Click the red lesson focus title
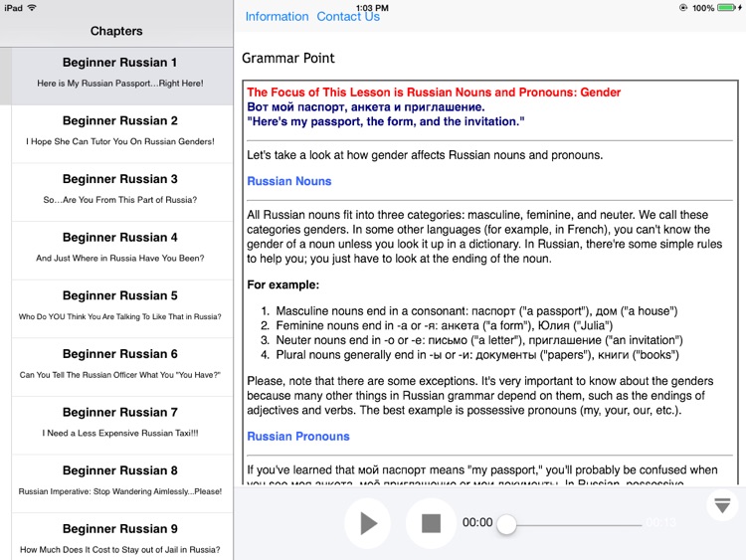 [434, 93]
